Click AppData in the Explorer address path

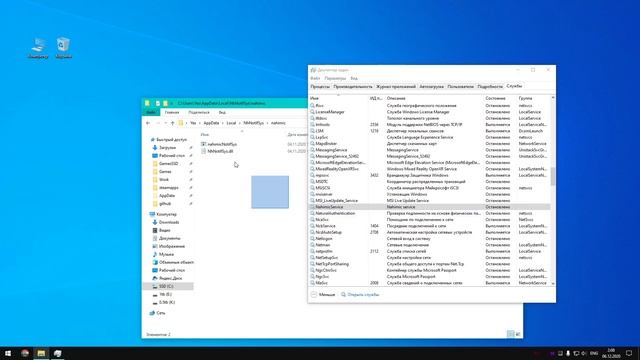211,123
